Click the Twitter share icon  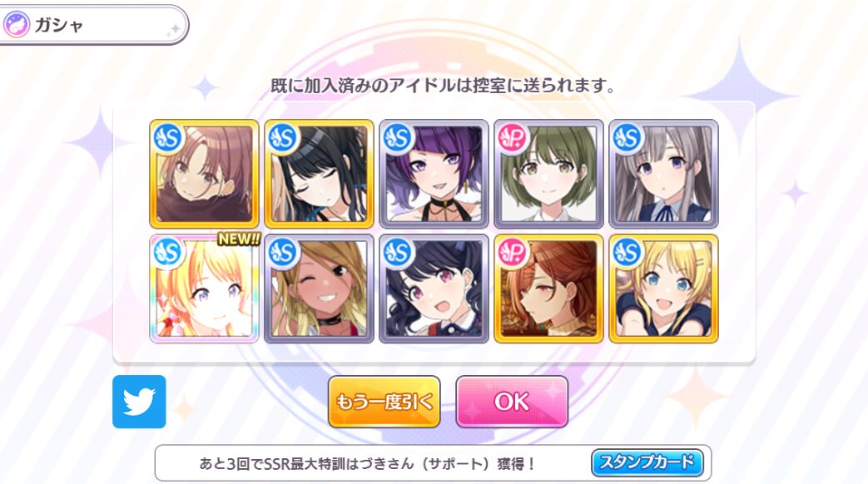tap(139, 402)
